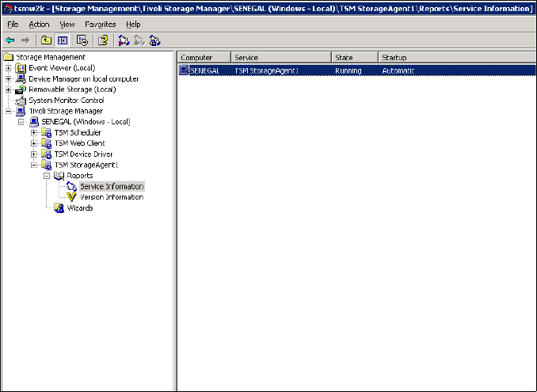
Task: Select the Wizards tree label
Action: (80, 207)
